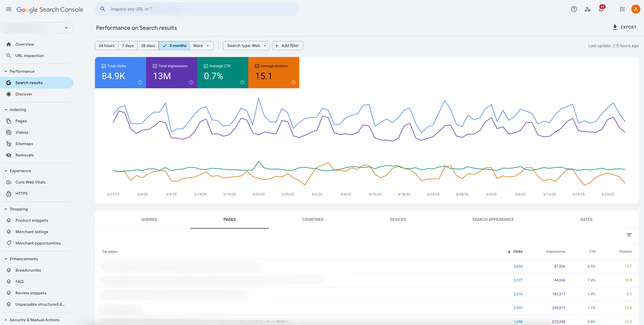Click the 5,654 clicks value in table

(x=518, y=266)
